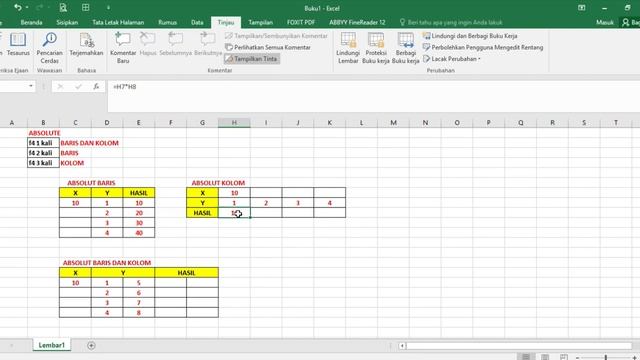This screenshot has height=360, width=640.
Task: Switch to Page Break Preview icon
Action: [564, 357]
